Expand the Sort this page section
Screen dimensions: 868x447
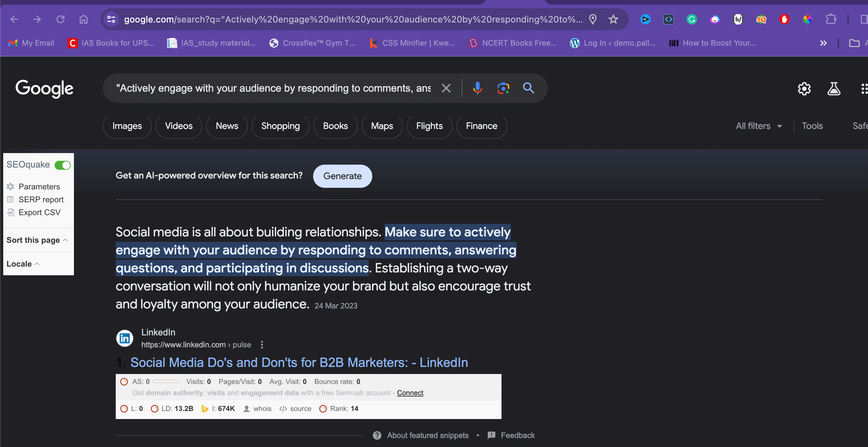pyautogui.click(x=37, y=240)
